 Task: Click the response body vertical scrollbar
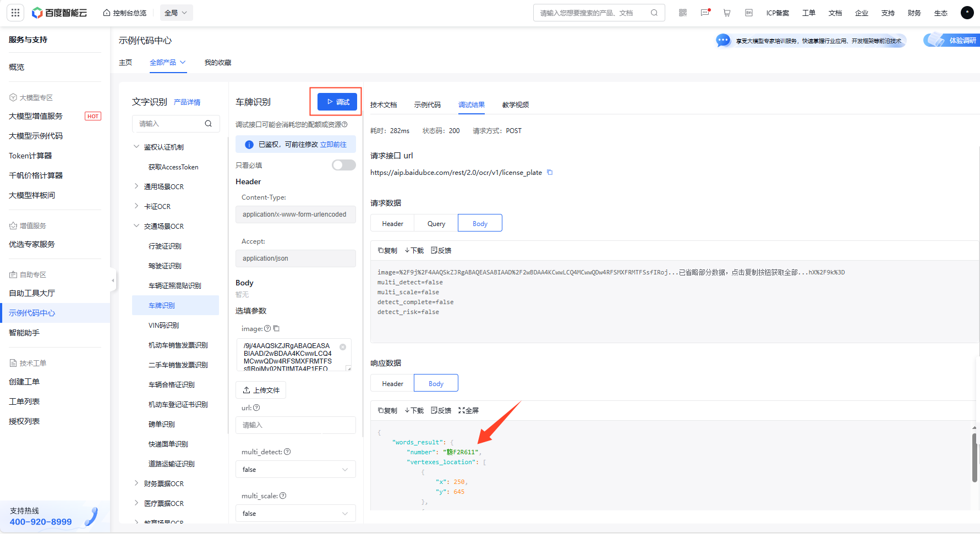974,458
